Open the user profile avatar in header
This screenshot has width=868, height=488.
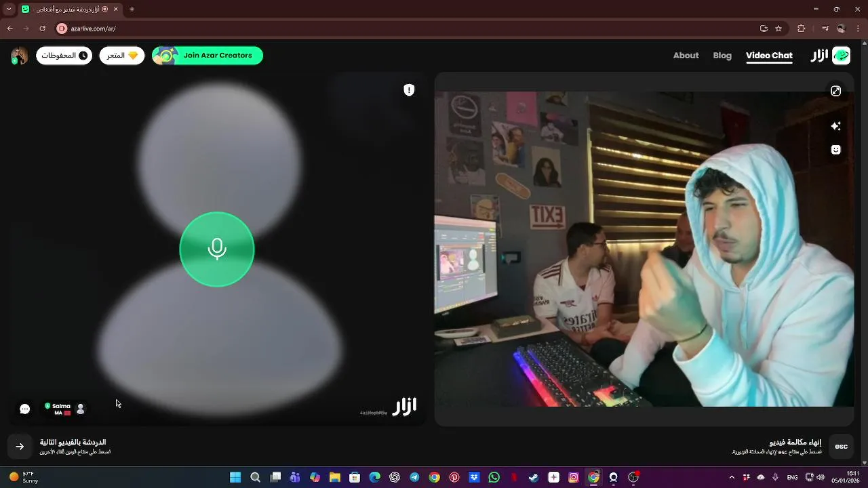click(19, 56)
